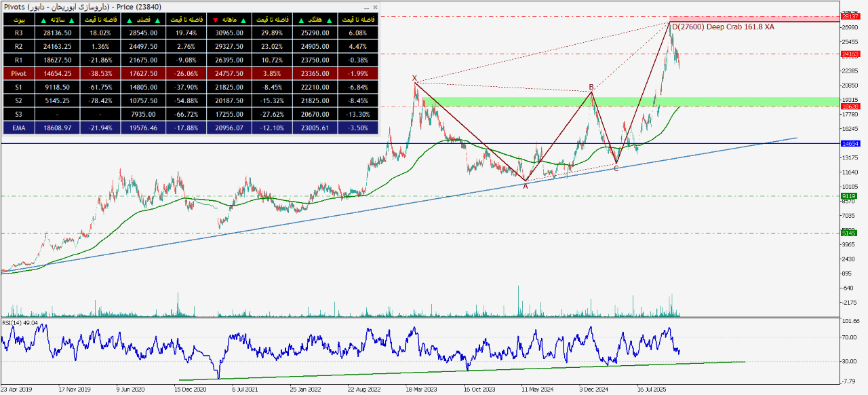Click red down arrow in monthly header

click(x=216, y=20)
